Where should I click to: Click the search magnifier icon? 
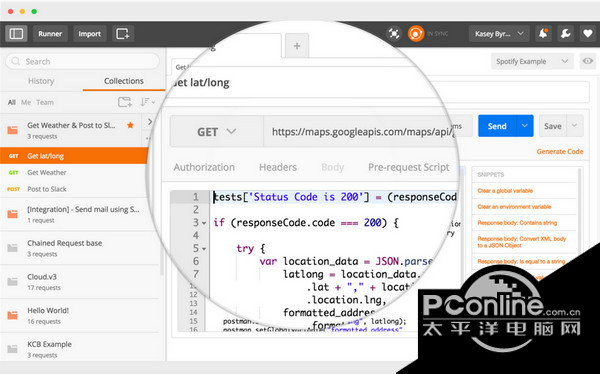click(x=16, y=61)
